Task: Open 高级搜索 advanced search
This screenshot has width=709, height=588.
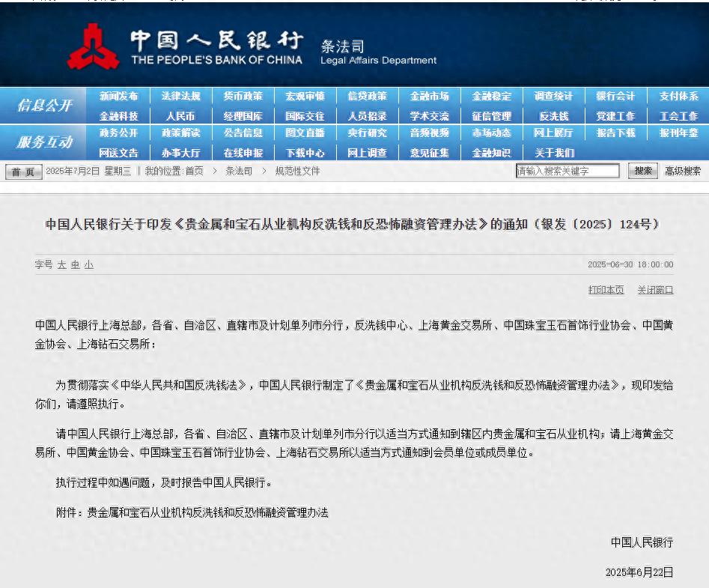Action: click(683, 171)
